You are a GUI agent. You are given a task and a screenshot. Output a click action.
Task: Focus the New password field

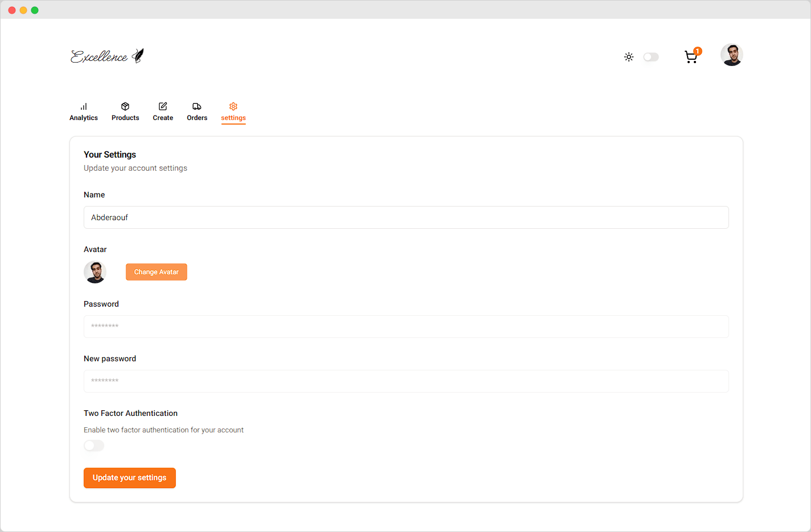406,381
